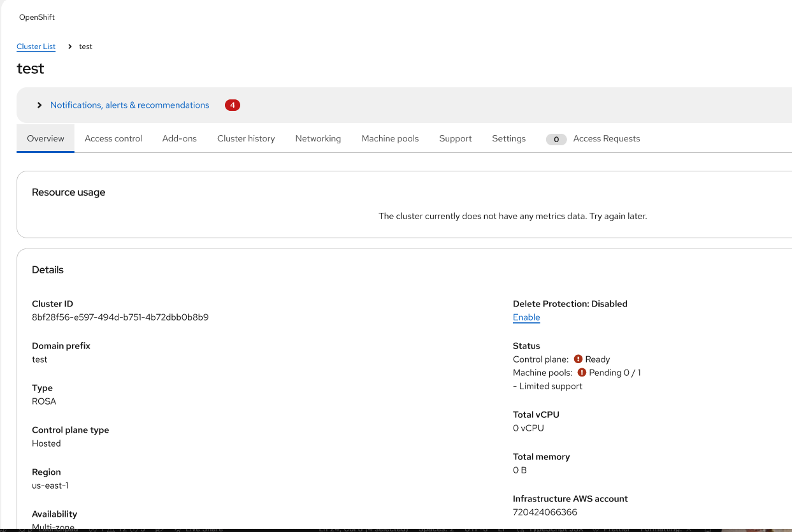The image size is (792, 532).
Task: Click the Hosted control plane type value
Action: (x=47, y=443)
